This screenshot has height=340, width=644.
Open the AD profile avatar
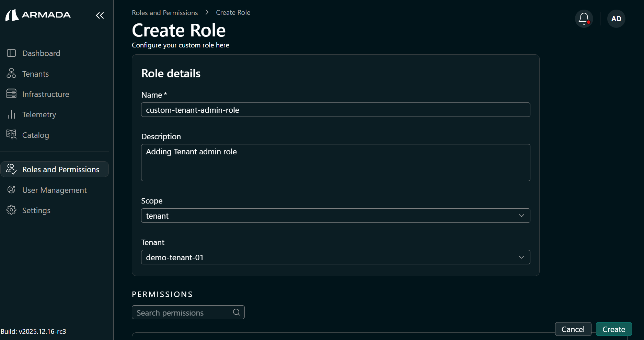coord(616,19)
